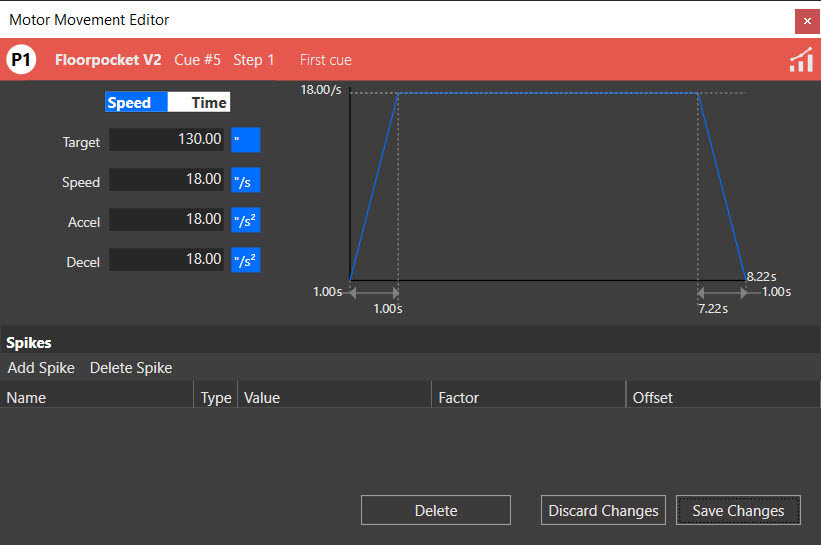Open the Target unit selector
This screenshot has width=821, height=545.
[x=245, y=140]
